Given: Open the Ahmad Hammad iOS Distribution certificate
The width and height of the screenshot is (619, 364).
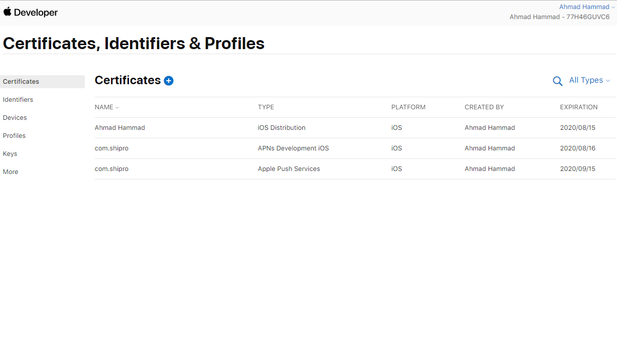Looking at the screenshot, I should click(120, 128).
